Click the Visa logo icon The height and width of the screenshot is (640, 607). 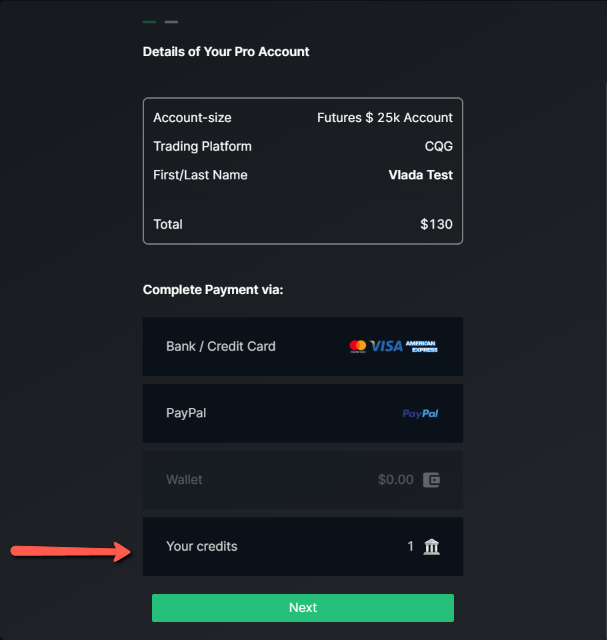(386, 346)
